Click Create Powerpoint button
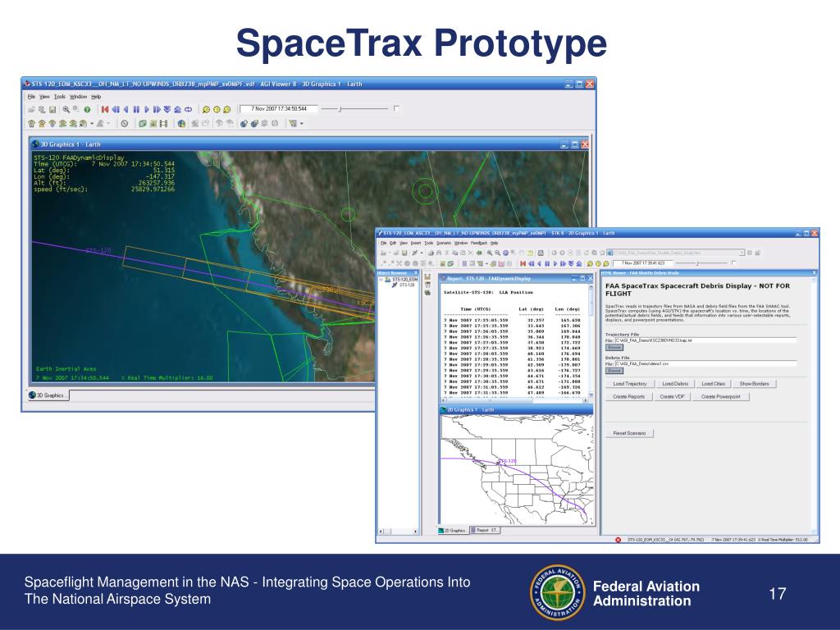The image size is (840, 630). 720,397
